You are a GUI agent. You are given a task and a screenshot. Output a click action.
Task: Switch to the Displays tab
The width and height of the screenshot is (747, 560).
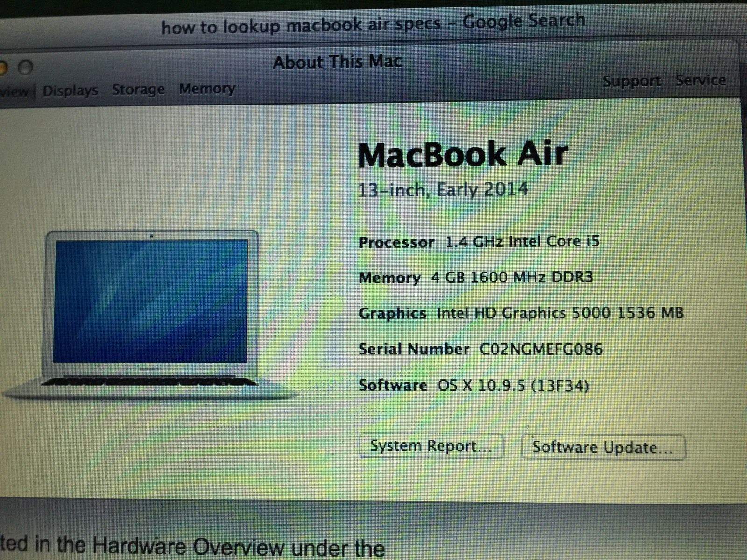point(70,90)
